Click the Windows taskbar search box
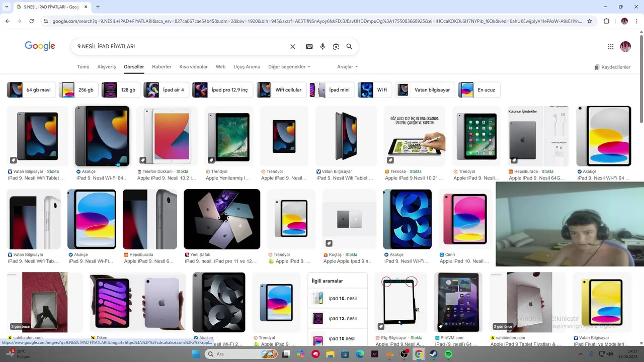This screenshot has width=644, height=362. tap(242, 354)
